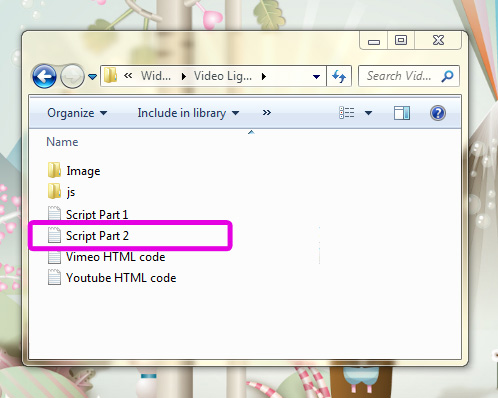
Task: Sort by the Name column header
Action: pyautogui.click(x=62, y=142)
